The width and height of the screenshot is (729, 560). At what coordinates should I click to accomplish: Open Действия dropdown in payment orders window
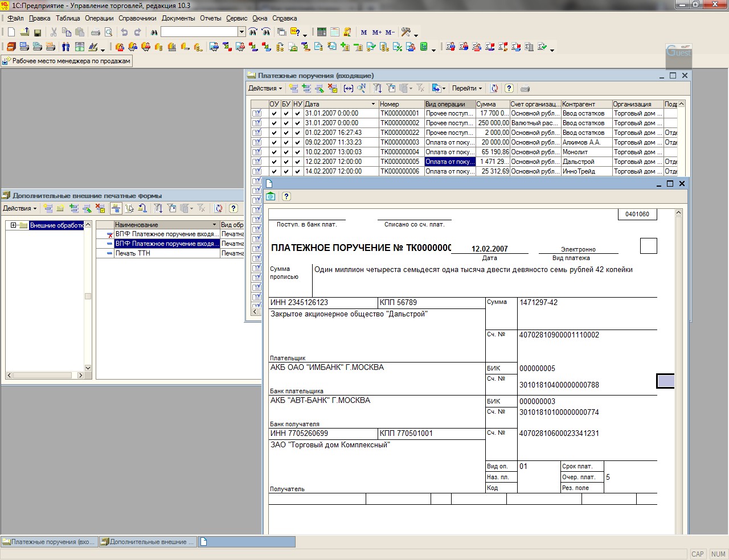pos(265,88)
